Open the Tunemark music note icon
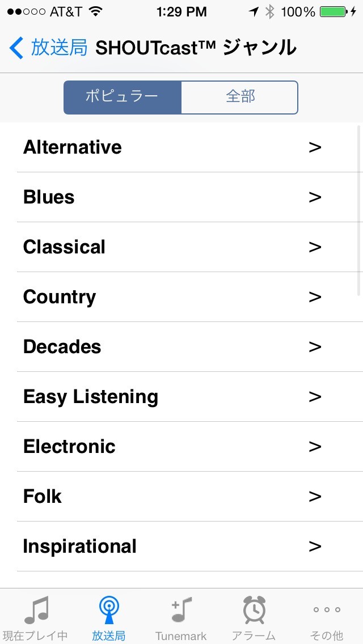363x644 pixels. pyautogui.click(x=181, y=611)
